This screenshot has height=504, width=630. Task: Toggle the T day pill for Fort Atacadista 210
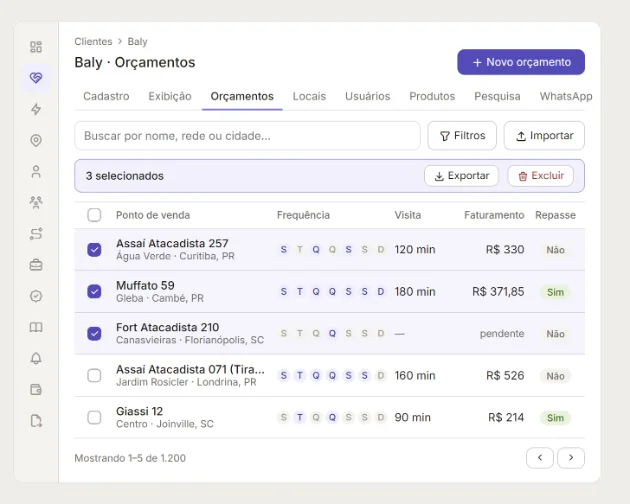pyautogui.click(x=300, y=334)
